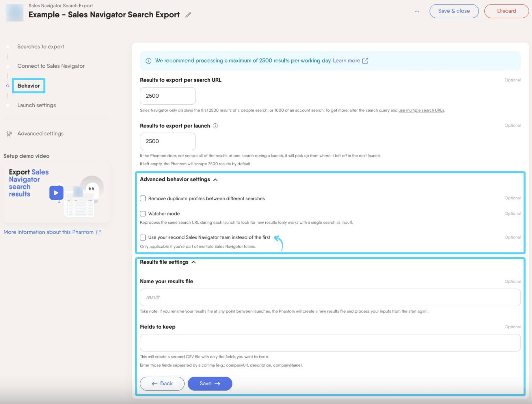Click the Phantom avatar icon at top left

click(x=14, y=13)
